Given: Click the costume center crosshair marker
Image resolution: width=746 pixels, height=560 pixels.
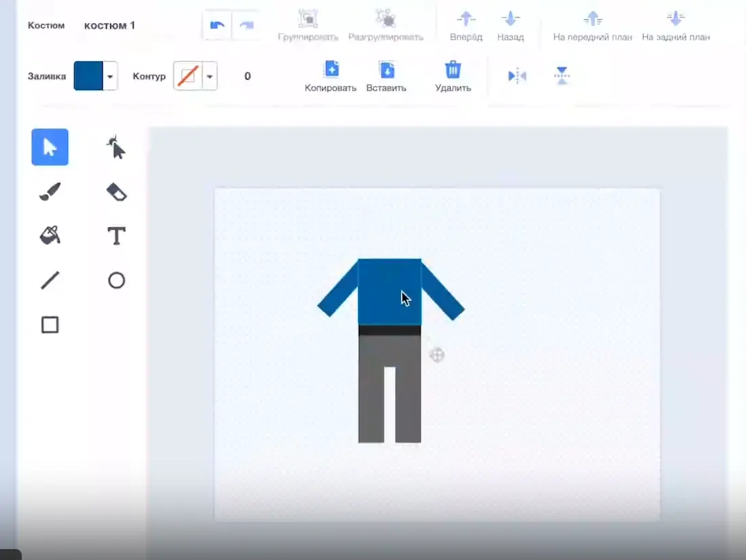Looking at the screenshot, I should pos(437,355).
